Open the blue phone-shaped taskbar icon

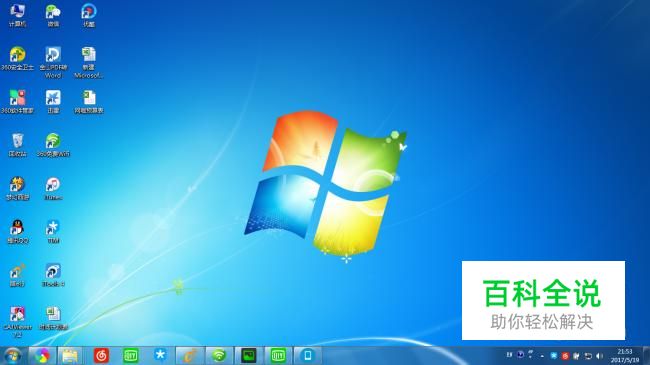pos(308,356)
